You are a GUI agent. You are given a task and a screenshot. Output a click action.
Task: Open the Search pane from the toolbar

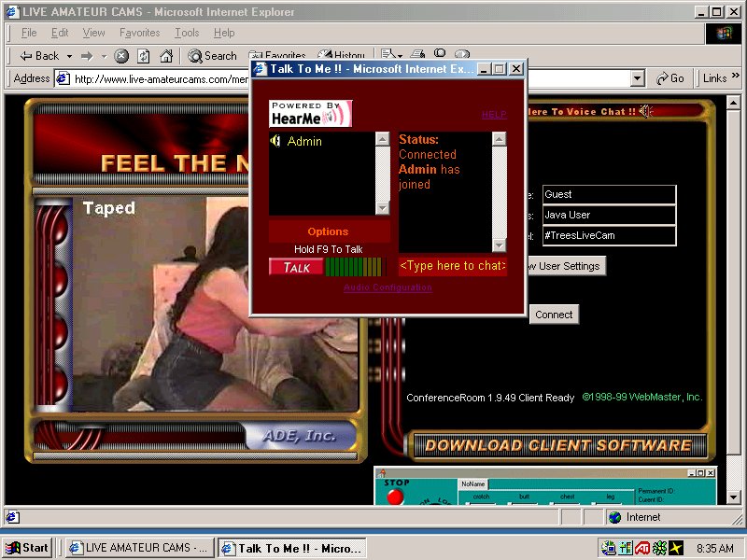click(213, 56)
